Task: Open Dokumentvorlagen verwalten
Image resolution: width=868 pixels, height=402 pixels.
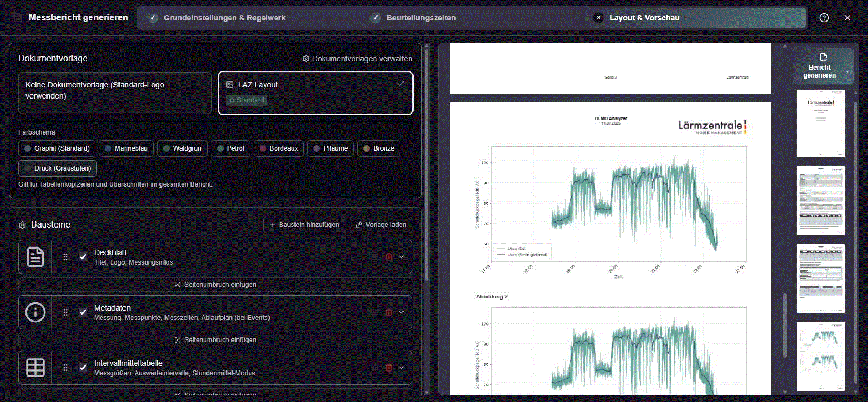Action: 358,59
